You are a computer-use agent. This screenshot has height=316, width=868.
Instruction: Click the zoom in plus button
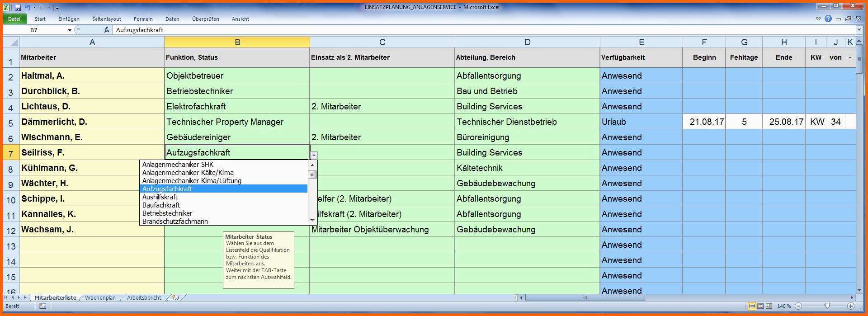[x=851, y=306]
